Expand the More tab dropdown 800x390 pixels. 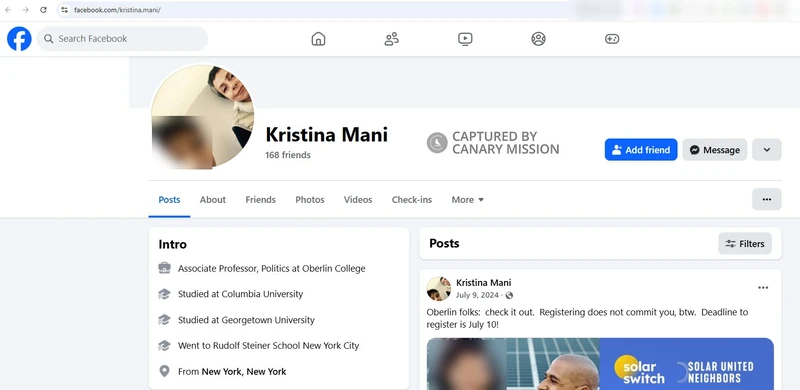[467, 200]
